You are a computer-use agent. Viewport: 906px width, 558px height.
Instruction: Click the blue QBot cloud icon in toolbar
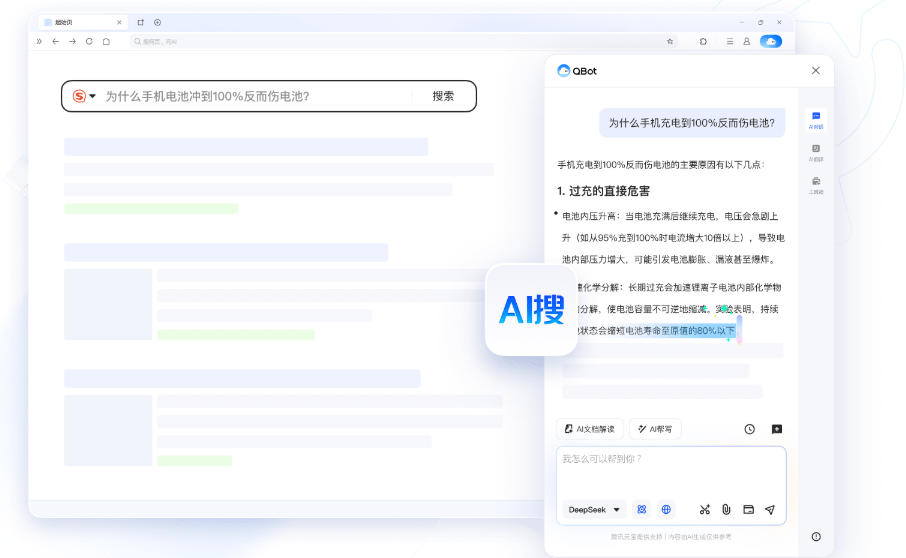pyautogui.click(x=770, y=41)
